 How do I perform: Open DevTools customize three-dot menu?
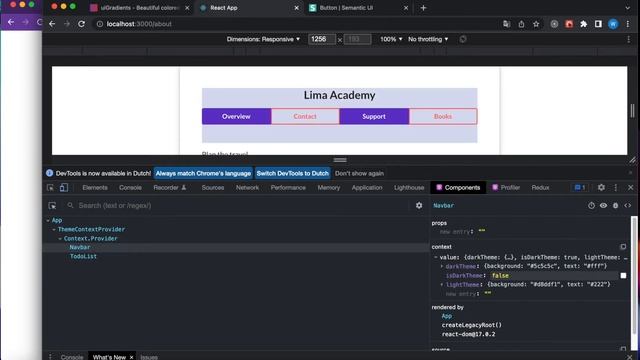click(616, 187)
